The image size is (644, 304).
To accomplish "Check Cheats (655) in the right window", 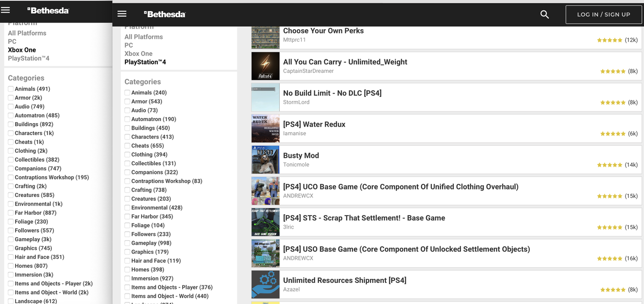I will tap(127, 146).
